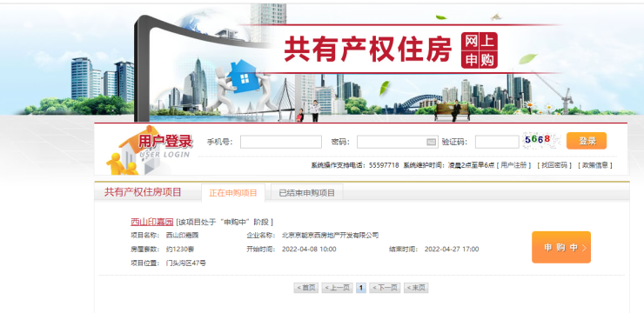The image size is (644, 313).
Task: Open the 用户注册 user registration link
Action: [513, 165]
